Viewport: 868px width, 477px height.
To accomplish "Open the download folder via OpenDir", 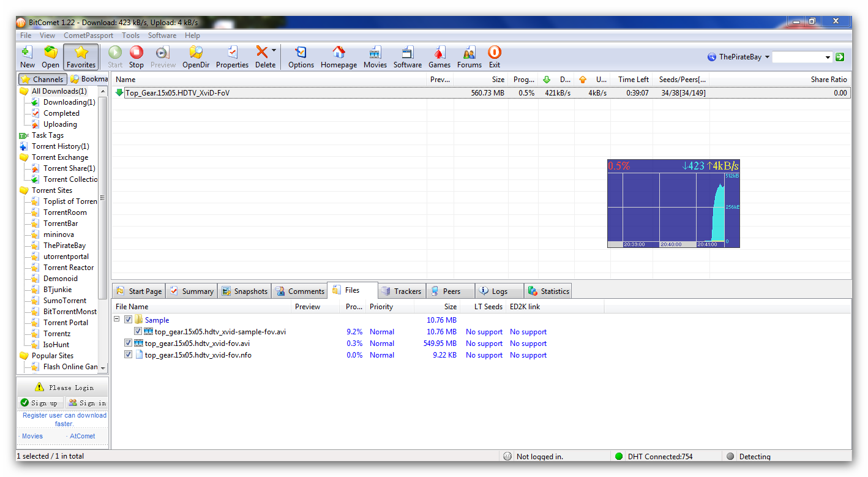I will coord(196,56).
